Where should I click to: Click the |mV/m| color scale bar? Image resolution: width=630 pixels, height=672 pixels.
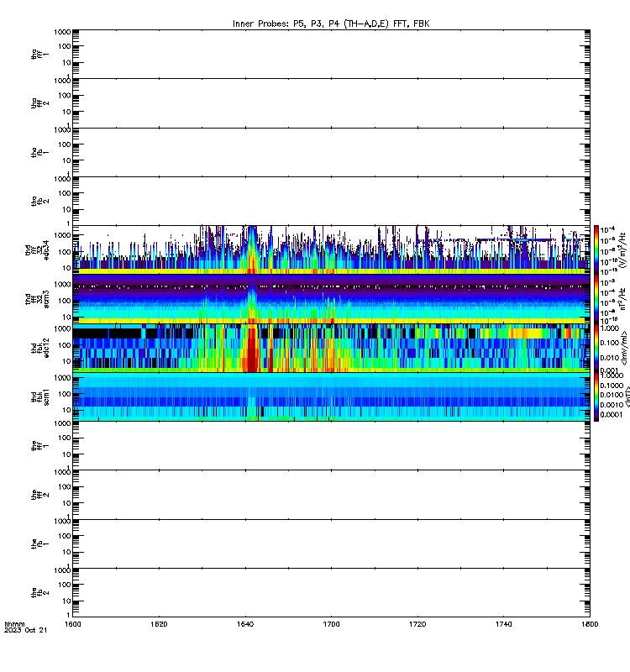tap(596, 348)
